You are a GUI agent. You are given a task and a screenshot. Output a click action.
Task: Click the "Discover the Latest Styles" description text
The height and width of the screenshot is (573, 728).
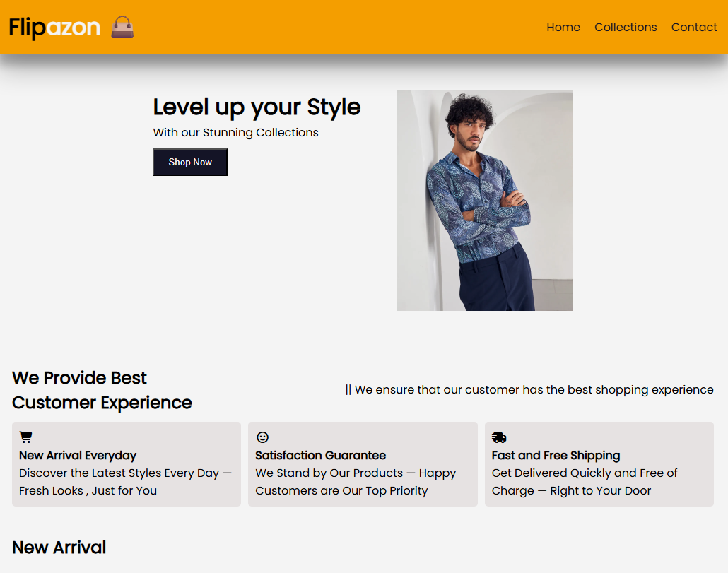125,482
